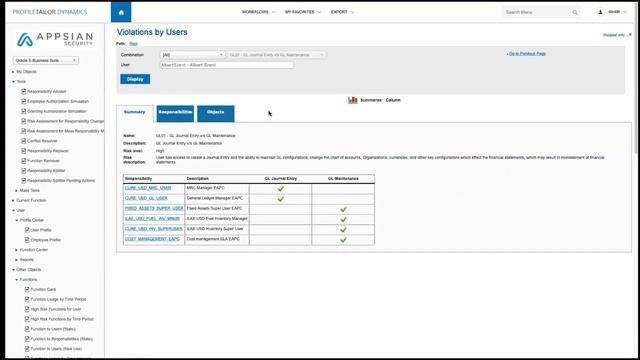This screenshot has width=640, height=360.
Task: Open the Oracle E-Business Suite dropdown
Action: (x=46, y=60)
